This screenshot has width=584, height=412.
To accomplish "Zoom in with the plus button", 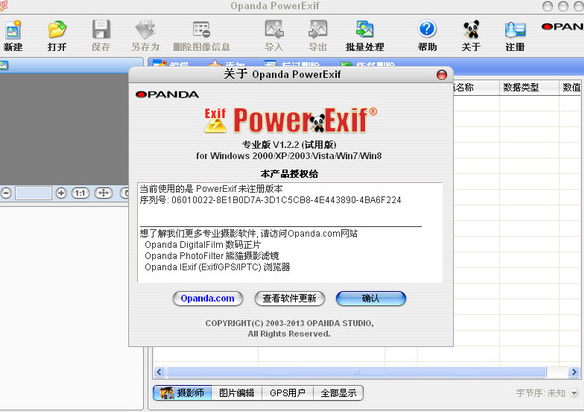I will 61,193.
